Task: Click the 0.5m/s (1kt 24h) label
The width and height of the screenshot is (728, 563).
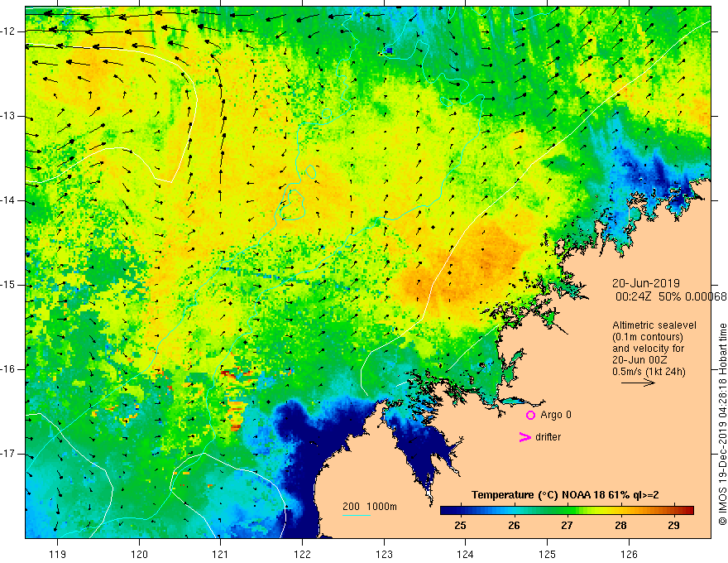Action: (x=649, y=372)
